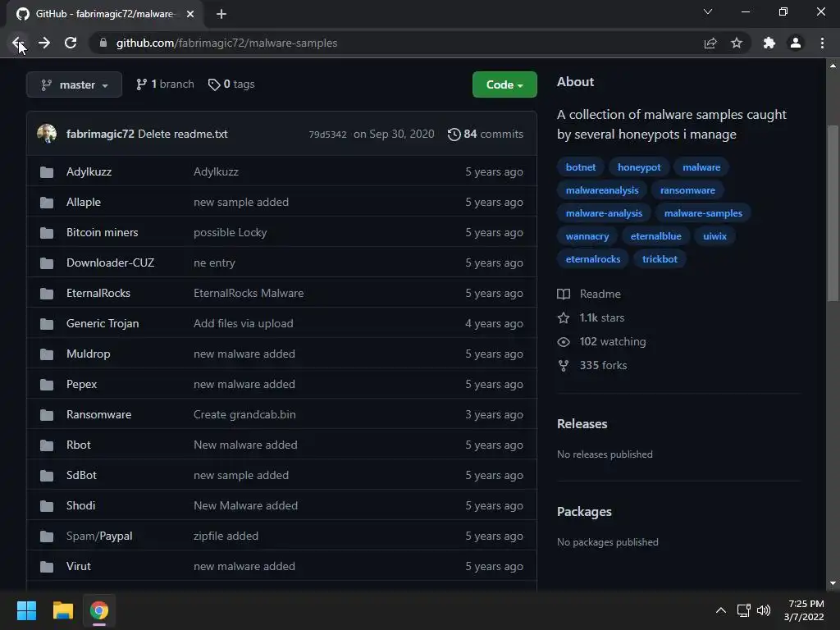Image resolution: width=840 pixels, height=630 pixels.
Task: Open the Chrome profile avatar menu
Action: click(x=796, y=43)
